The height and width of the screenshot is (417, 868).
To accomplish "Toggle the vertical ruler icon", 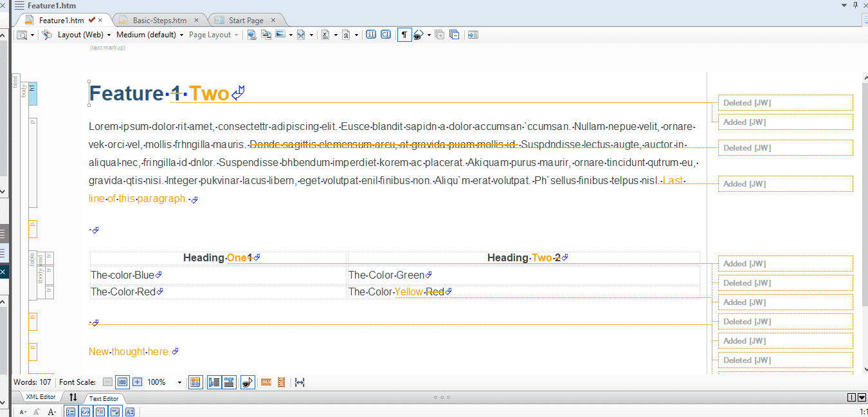I will tap(281, 382).
